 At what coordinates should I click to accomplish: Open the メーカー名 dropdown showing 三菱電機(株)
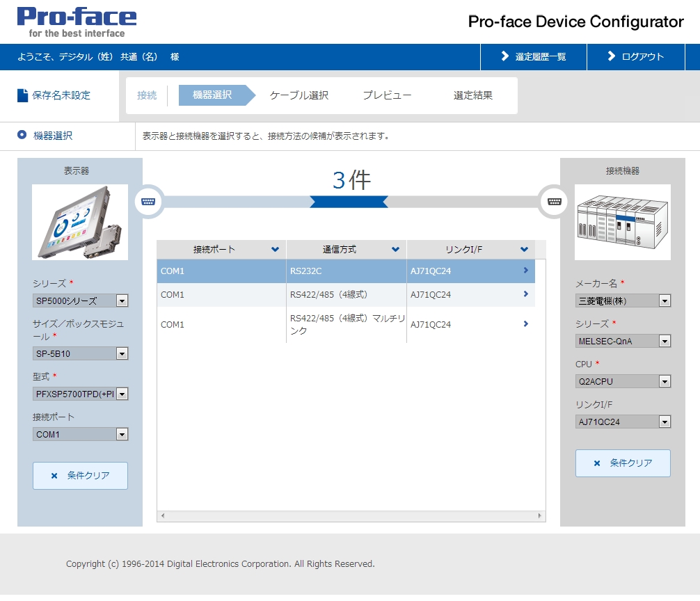tap(666, 300)
